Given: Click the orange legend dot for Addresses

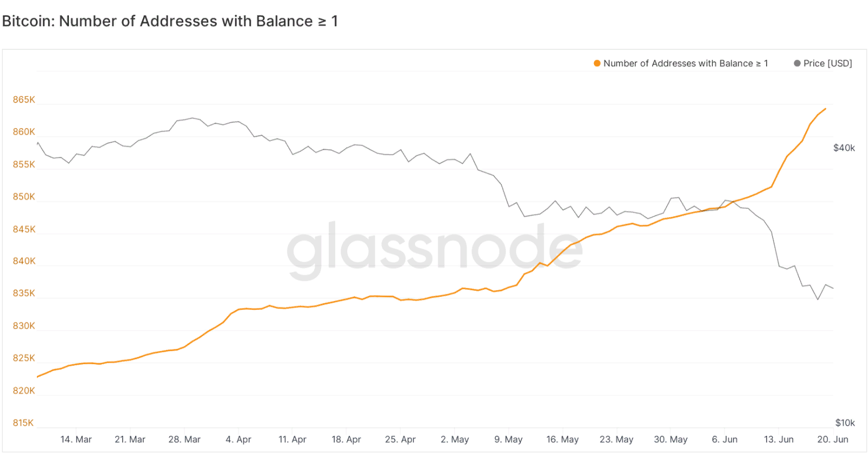Looking at the screenshot, I should pyautogui.click(x=597, y=64).
